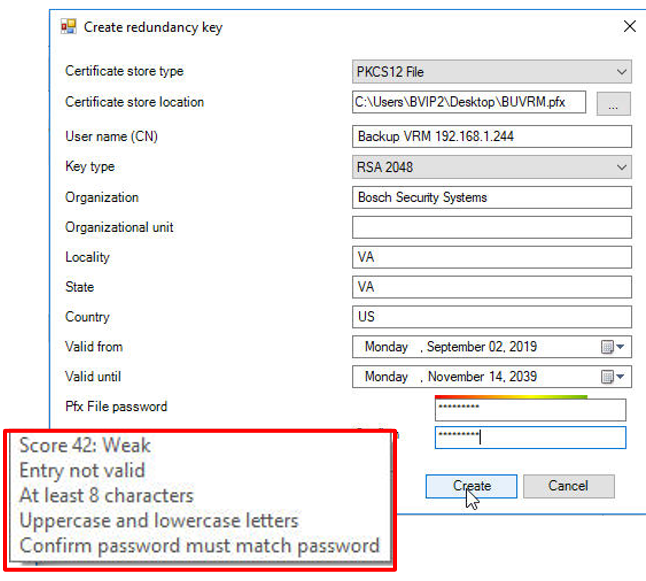Click the Cancel button
The image size is (646, 581).
pyautogui.click(x=569, y=486)
